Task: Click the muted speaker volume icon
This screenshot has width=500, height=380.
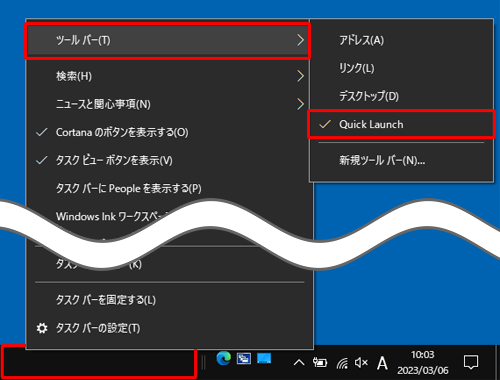Action: pyautogui.click(x=361, y=362)
